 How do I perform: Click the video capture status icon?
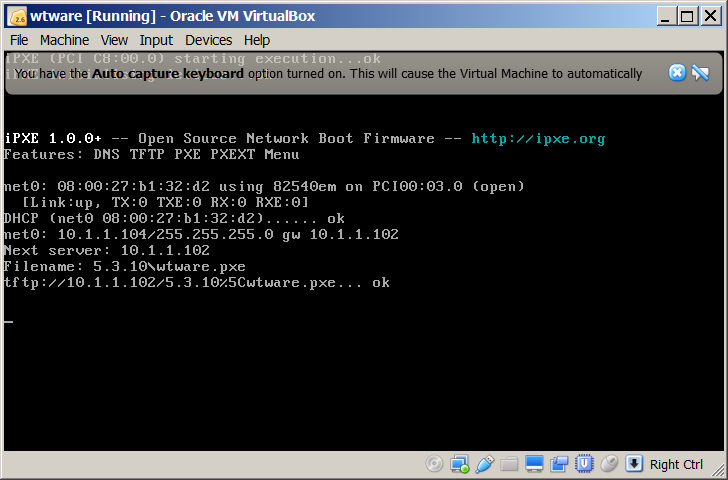[559, 464]
